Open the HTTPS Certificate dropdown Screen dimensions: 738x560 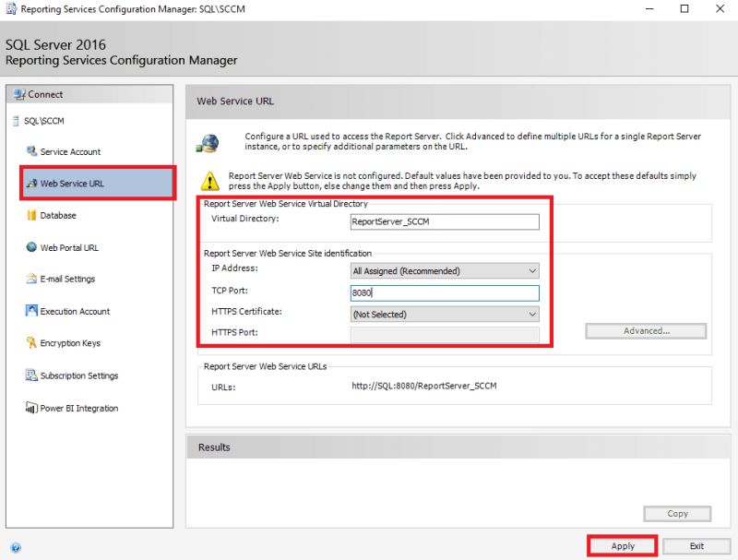[530, 316]
